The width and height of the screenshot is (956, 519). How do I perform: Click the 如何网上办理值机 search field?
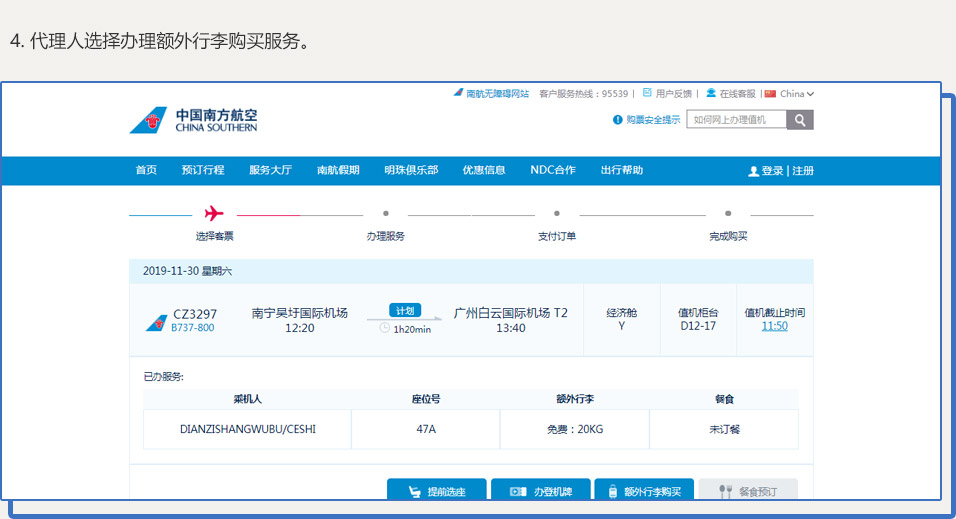tap(736, 120)
